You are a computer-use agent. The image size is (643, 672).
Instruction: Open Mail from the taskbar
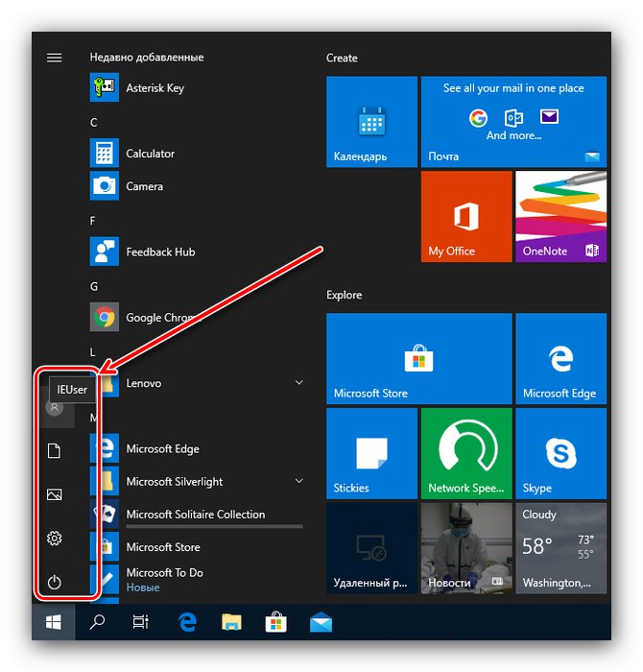coord(321,622)
